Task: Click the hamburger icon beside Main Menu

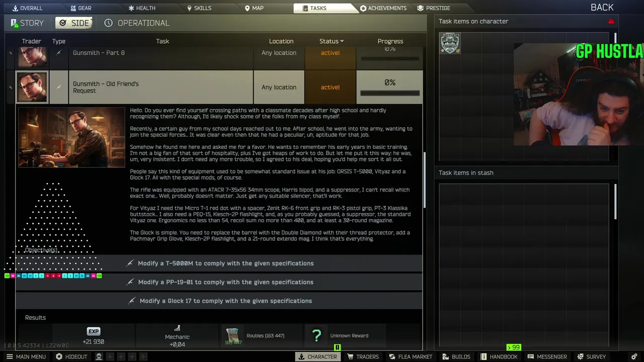Action: (10, 356)
